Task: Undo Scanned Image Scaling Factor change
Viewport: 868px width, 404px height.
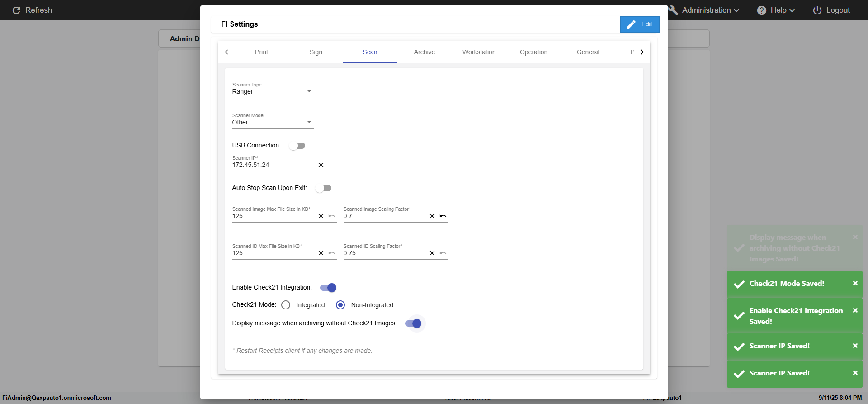Action: pos(443,216)
